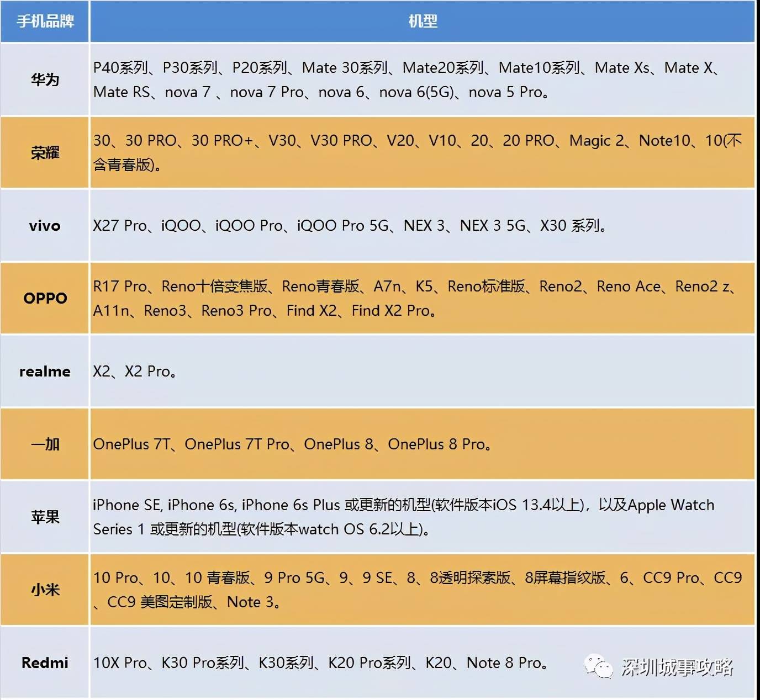Click the vivo models cell with X27 Pro

click(423, 226)
